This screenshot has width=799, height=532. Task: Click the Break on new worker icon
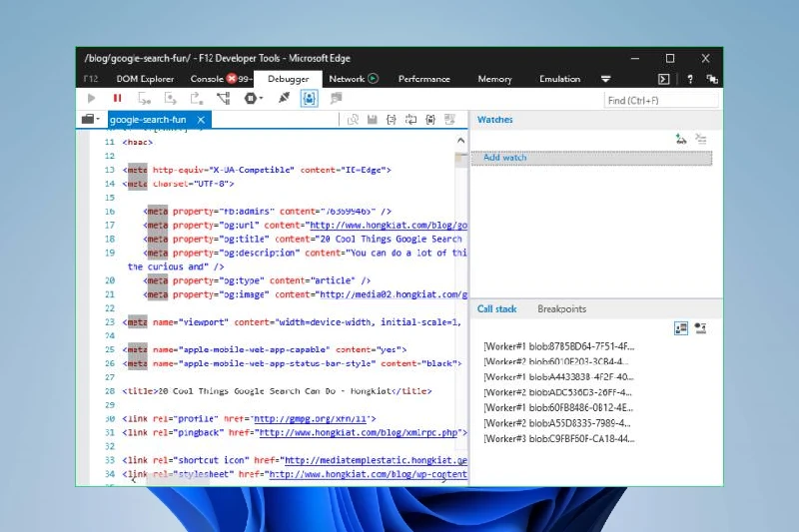click(x=223, y=98)
